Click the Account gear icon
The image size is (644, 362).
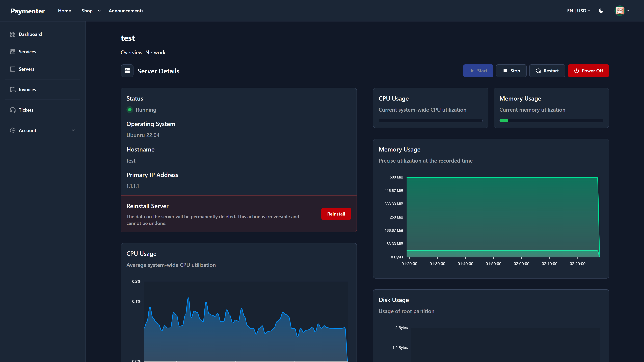(13, 130)
